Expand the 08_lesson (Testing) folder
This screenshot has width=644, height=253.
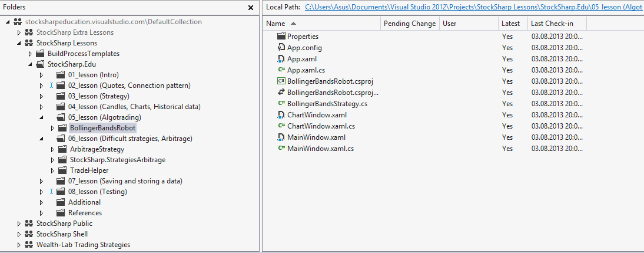coord(41,192)
